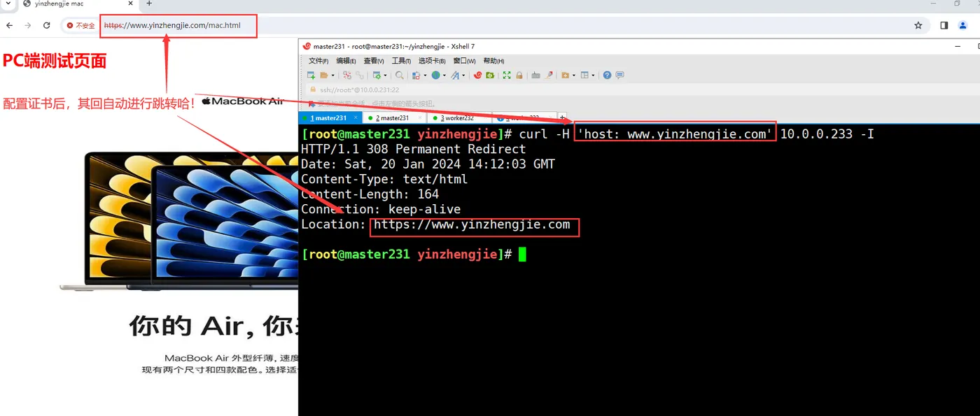Click the 'Content-Length: 164' terminal line

[x=370, y=194]
